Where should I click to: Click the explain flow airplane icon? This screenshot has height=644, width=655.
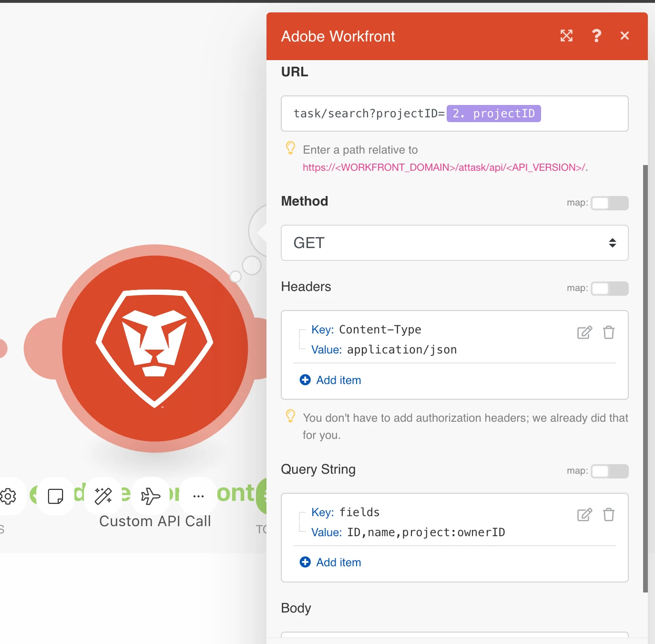click(151, 496)
